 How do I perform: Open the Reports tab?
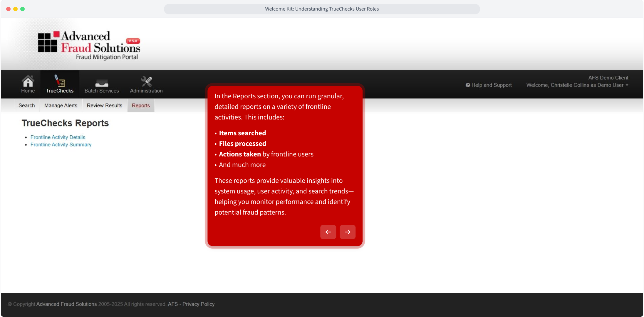(x=141, y=105)
